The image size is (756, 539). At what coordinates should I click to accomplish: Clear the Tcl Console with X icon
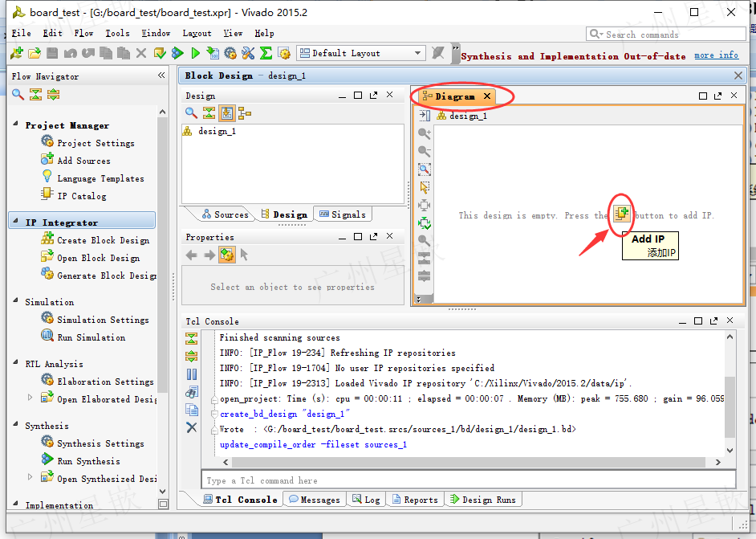192,427
